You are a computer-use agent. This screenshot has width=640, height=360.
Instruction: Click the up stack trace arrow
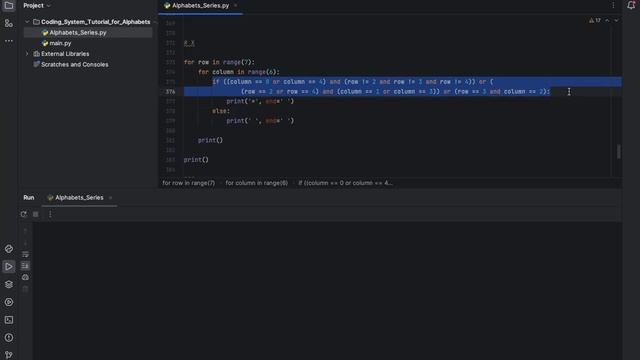click(x=25, y=231)
